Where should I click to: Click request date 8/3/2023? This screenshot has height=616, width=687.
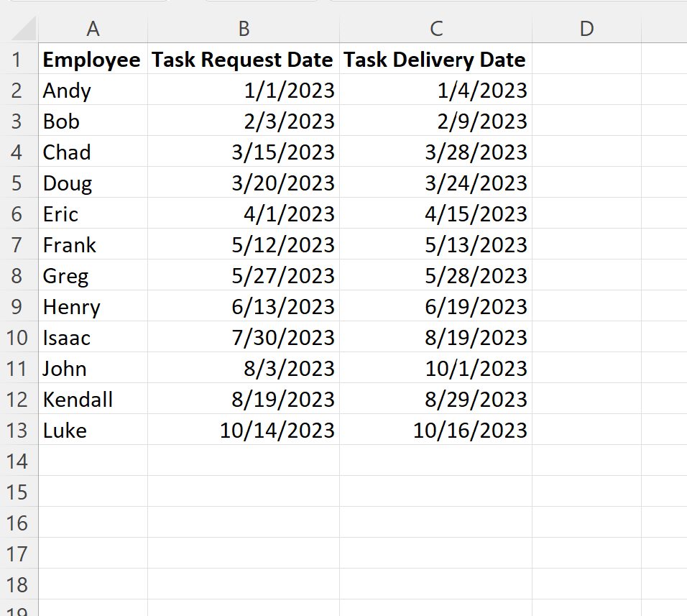[244, 369]
